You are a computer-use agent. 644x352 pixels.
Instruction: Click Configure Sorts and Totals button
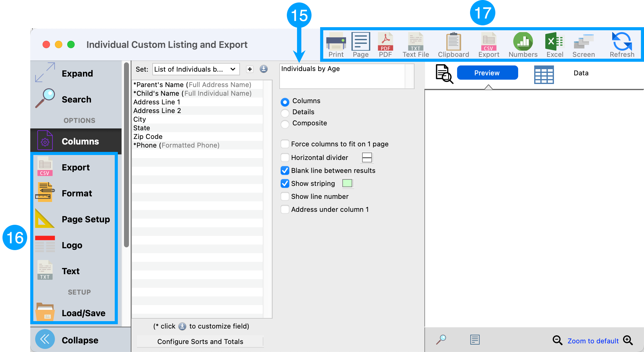(x=200, y=342)
